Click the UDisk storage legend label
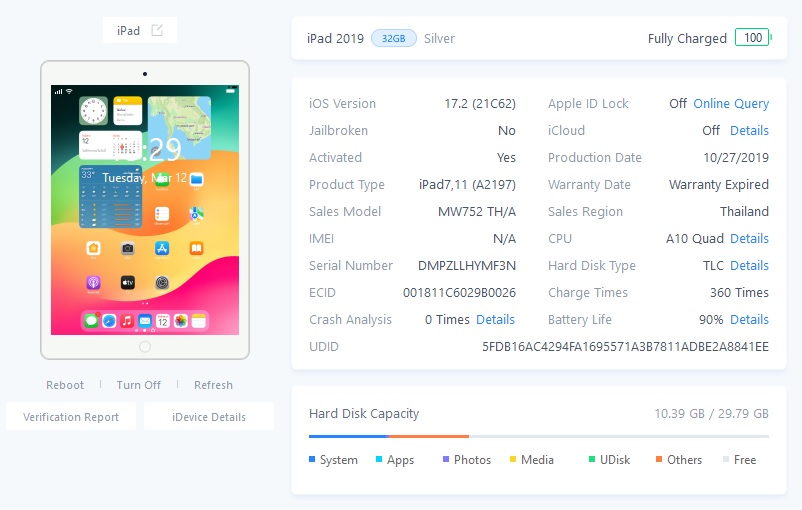The height and width of the screenshot is (510, 802). (615, 459)
